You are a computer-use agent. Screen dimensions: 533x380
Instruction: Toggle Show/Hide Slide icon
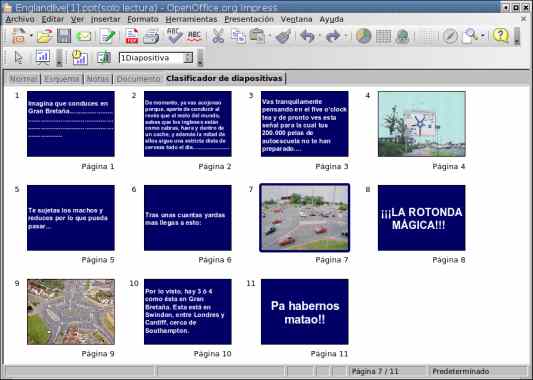(x=103, y=57)
